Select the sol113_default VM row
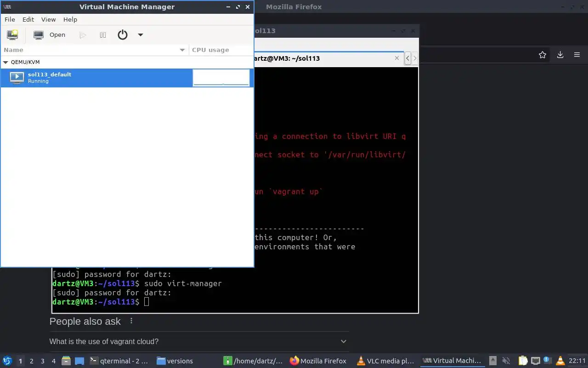Screen dimensions: 588x368 [x=127, y=78]
